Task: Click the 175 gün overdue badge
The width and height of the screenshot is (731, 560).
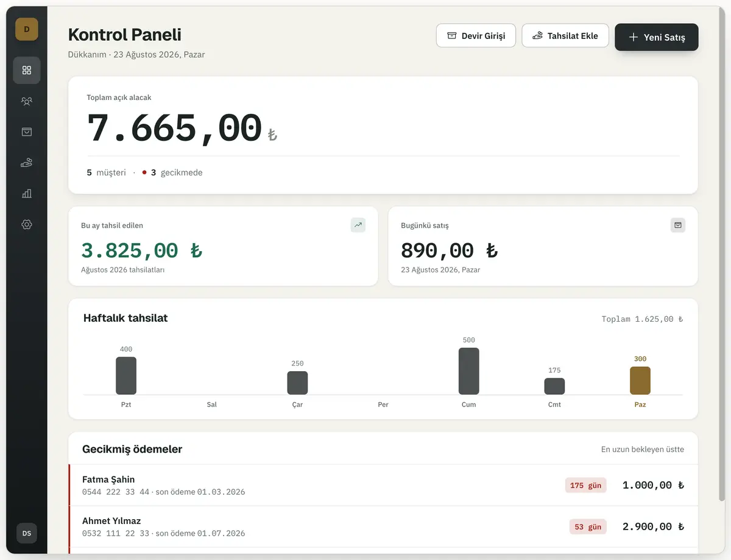Action: tap(585, 486)
